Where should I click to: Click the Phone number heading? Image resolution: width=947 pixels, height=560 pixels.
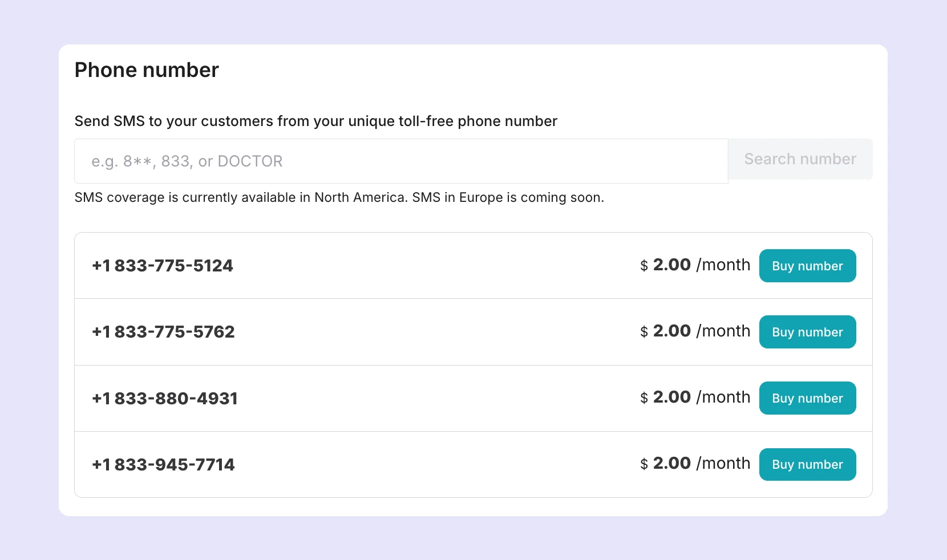click(x=146, y=70)
